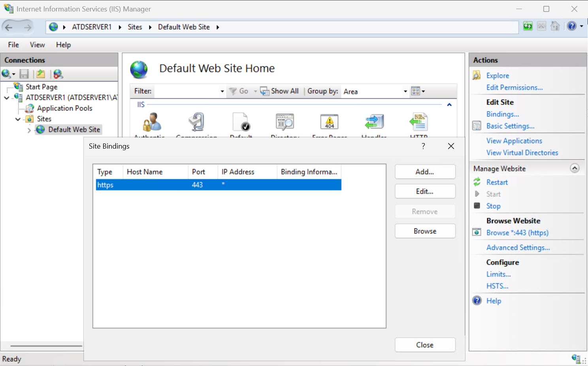The image size is (588, 366).
Task: Open the Error Pages 404 icon
Action: coord(329,122)
